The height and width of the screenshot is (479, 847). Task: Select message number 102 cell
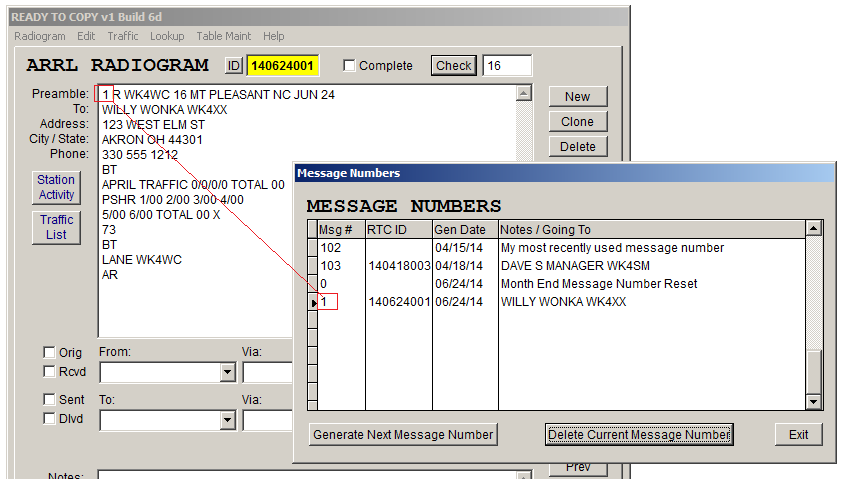tap(341, 248)
